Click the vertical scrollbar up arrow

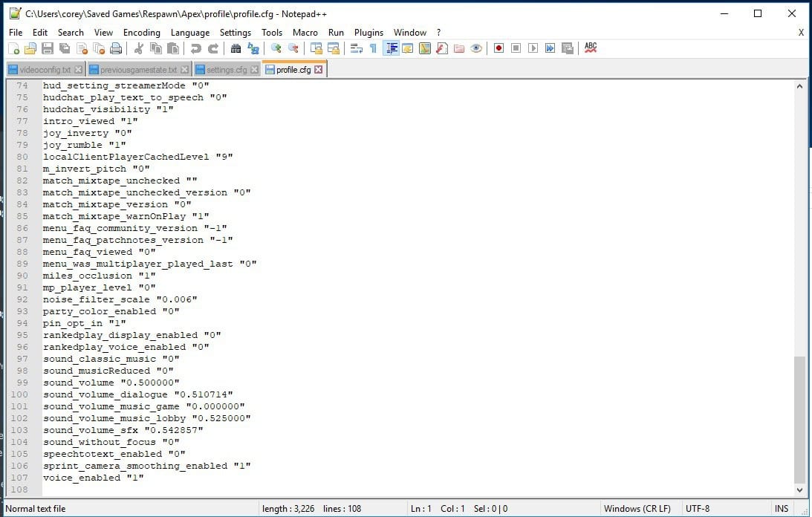pos(799,87)
